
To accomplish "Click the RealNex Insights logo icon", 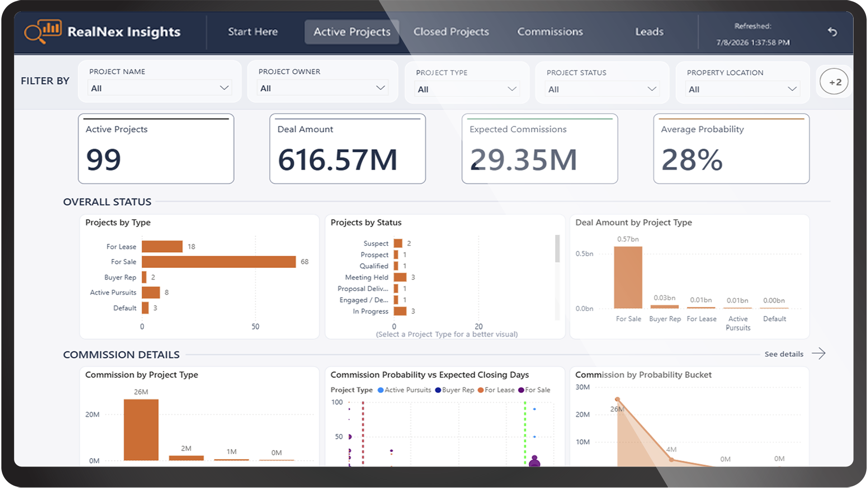I will [x=43, y=31].
